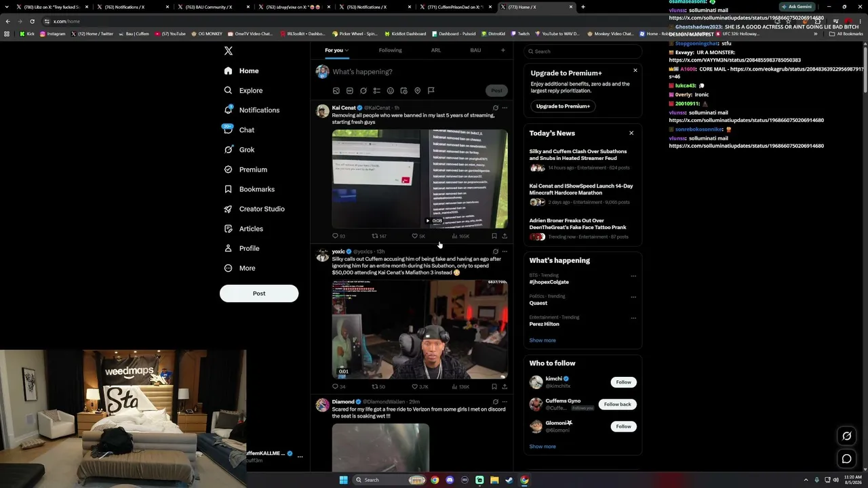Click Show more under Who to follow

(542, 447)
